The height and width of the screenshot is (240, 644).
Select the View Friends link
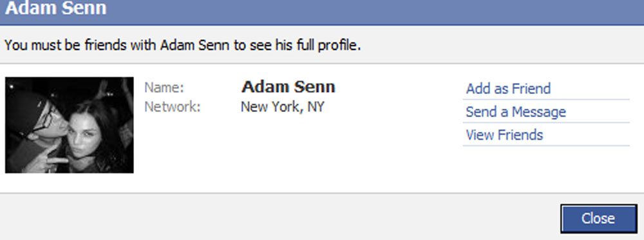504,135
